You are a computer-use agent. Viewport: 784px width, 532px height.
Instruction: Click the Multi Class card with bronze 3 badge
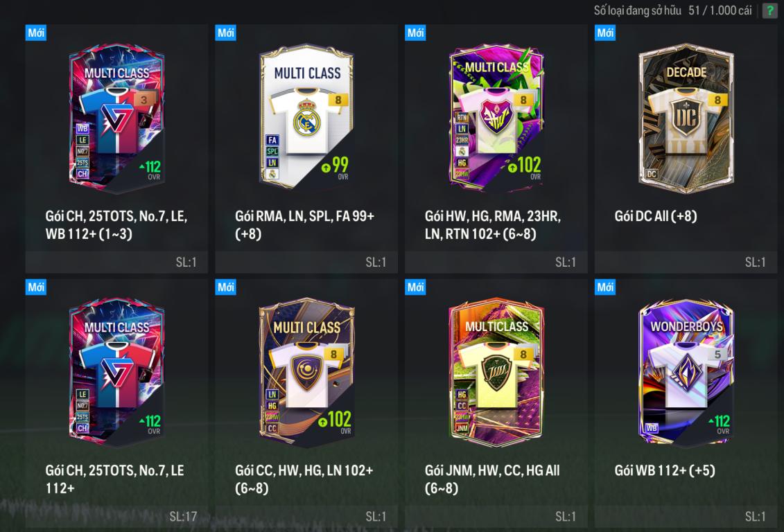coord(116,119)
